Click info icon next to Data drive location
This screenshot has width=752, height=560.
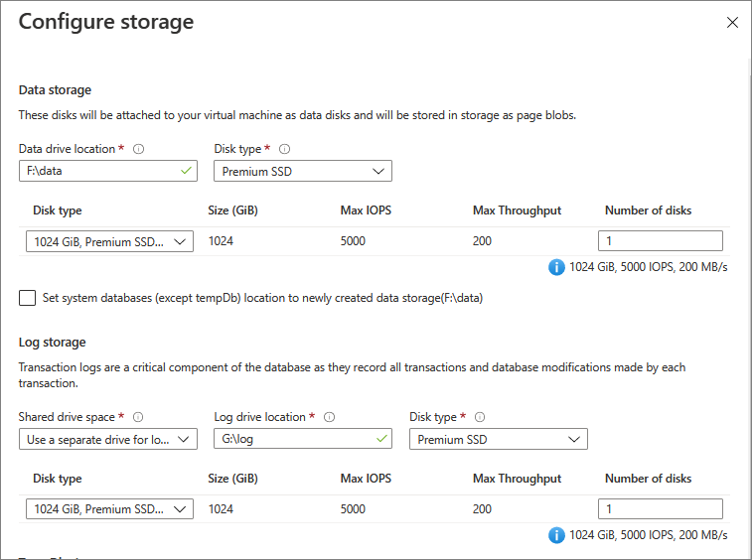click(x=139, y=149)
